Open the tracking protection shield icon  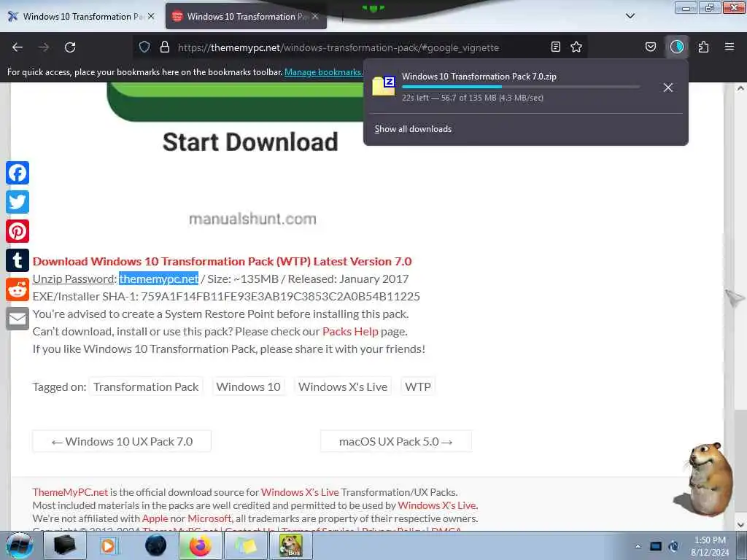(144, 47)
